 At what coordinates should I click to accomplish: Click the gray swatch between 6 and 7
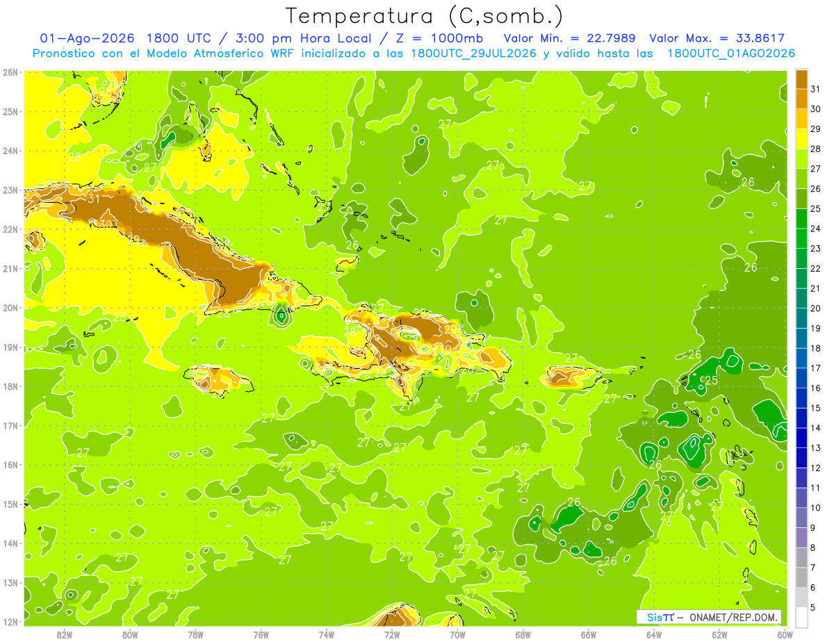tap(802, 577)
